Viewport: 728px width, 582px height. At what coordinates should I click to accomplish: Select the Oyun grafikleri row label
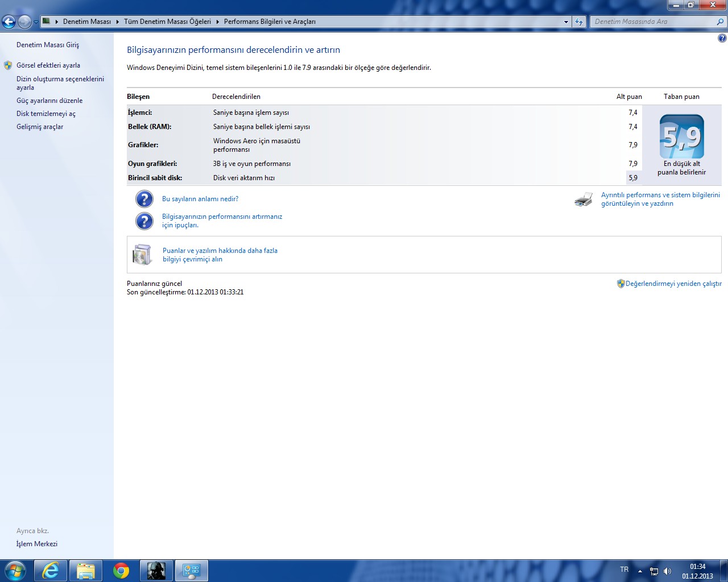point(152,164)
